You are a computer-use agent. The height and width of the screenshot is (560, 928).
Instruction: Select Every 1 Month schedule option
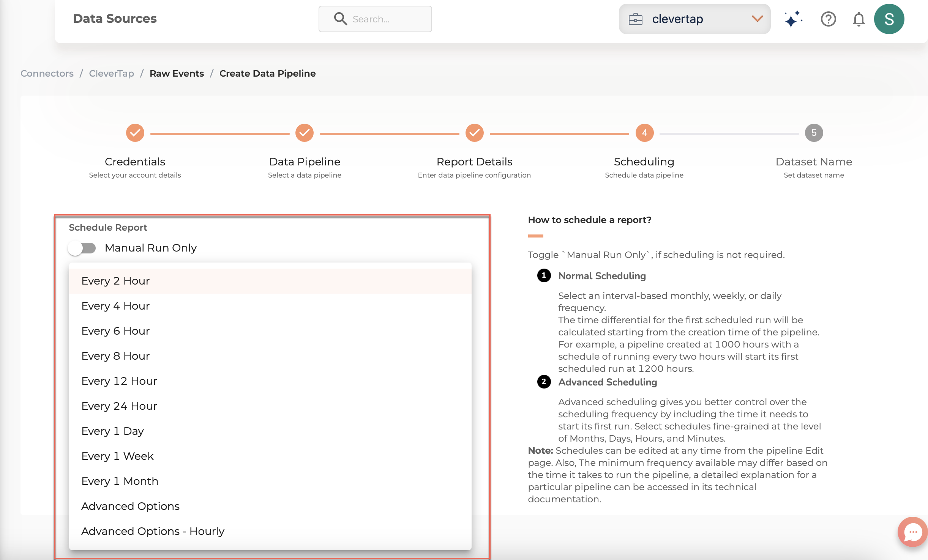tap(120, 481)
